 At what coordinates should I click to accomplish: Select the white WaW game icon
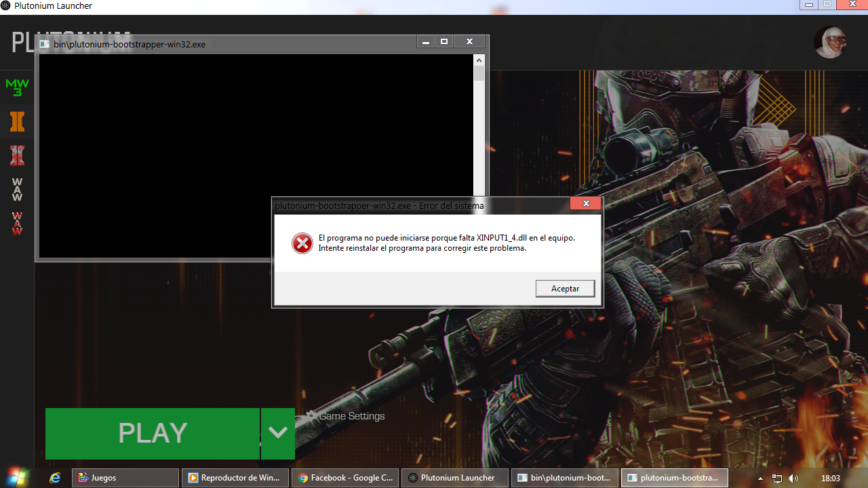point(17,190)
